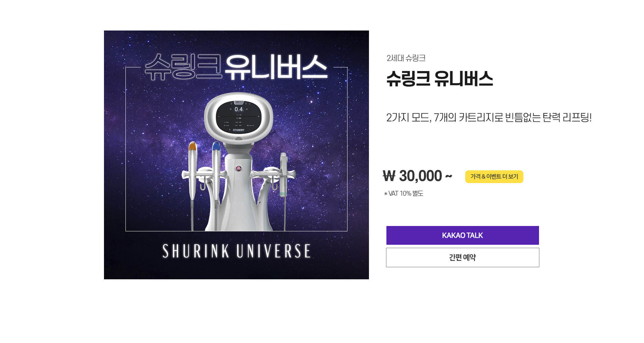Click the pink emergency button on device body
The image size is (644, 343).
click(x=239, y=168)
